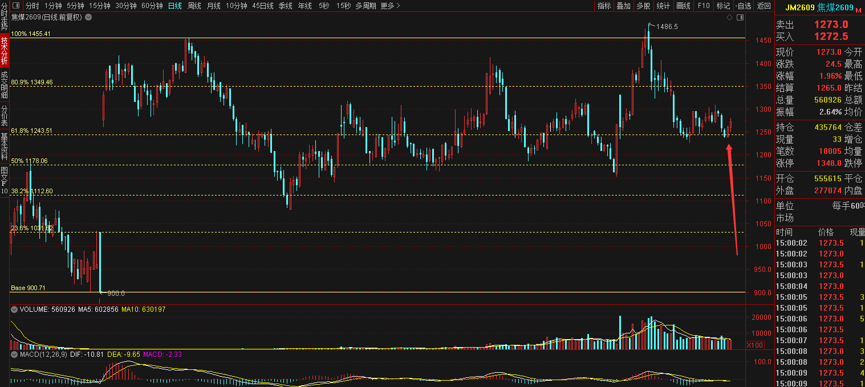The width and height of the screenshot is (865, 387).
Task: Open the 分时走势 sidebar tab
Action: pos(4,17)
